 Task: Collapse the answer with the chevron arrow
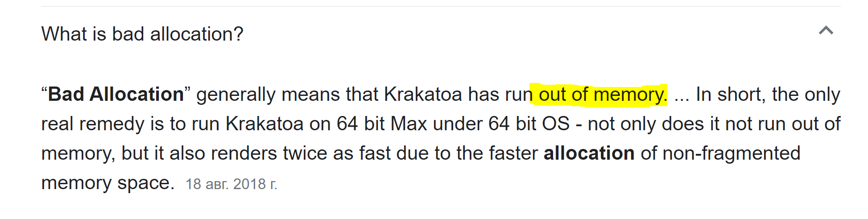(x=826, y=30)
